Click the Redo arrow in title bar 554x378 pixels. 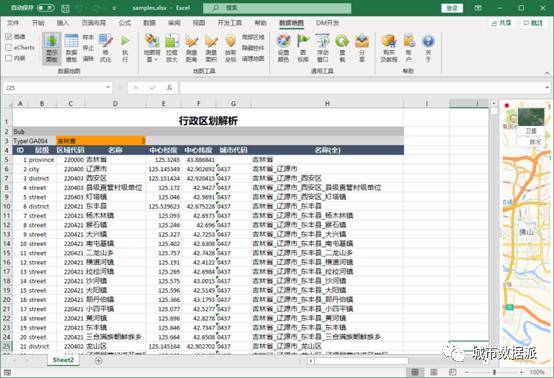[x=96, y=8]
